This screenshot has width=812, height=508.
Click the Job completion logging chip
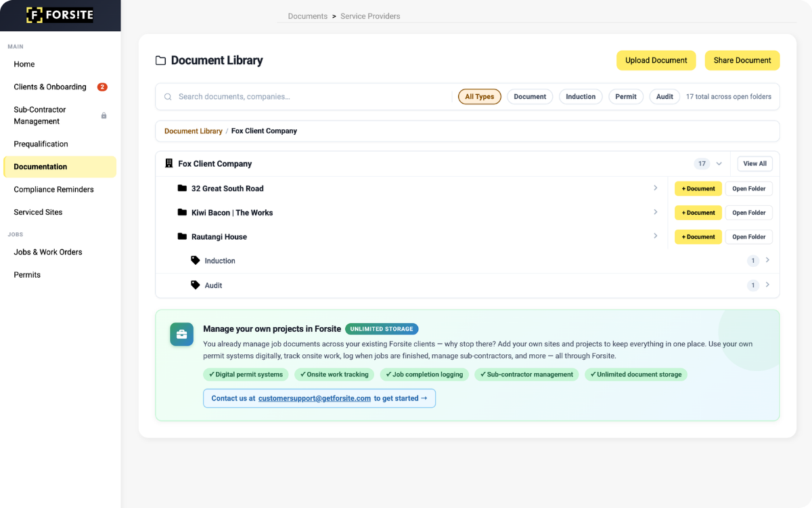[424, 375]
